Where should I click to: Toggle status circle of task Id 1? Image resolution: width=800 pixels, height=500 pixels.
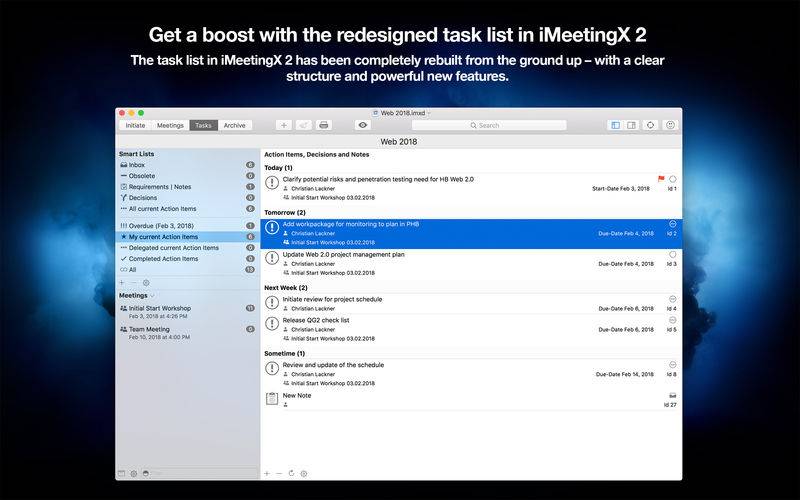[672, 179]
